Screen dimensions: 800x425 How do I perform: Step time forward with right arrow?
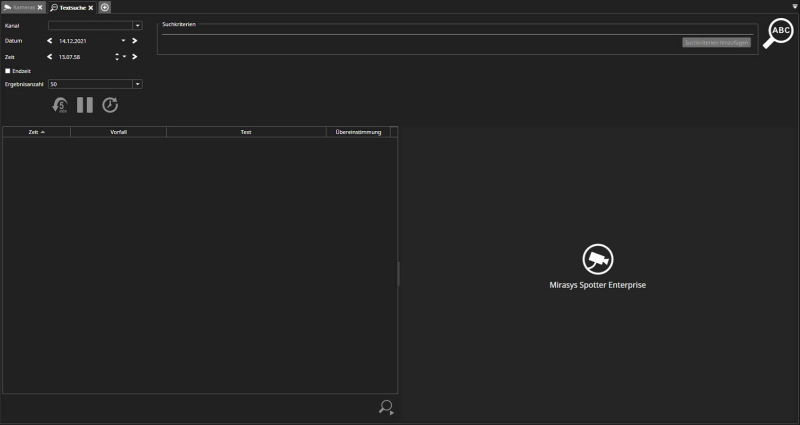[x=135, y=57]
